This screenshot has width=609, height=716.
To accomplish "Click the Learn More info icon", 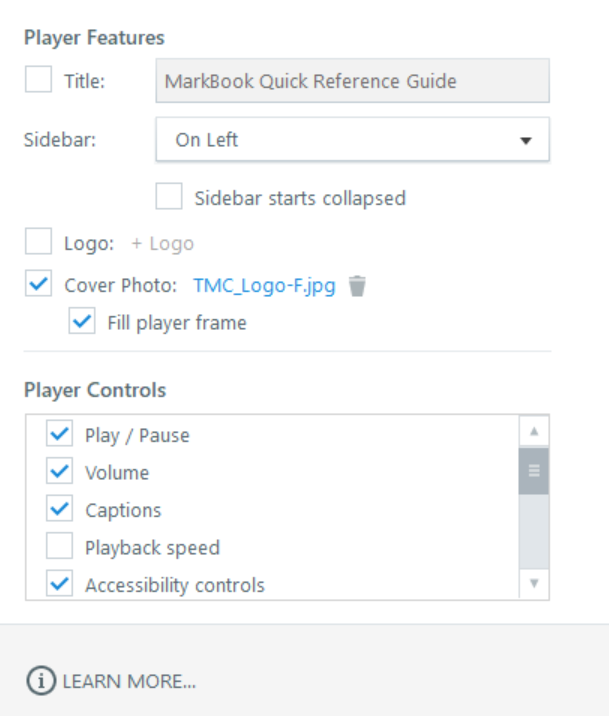I will pyautogui.click(x=39, y=681).
